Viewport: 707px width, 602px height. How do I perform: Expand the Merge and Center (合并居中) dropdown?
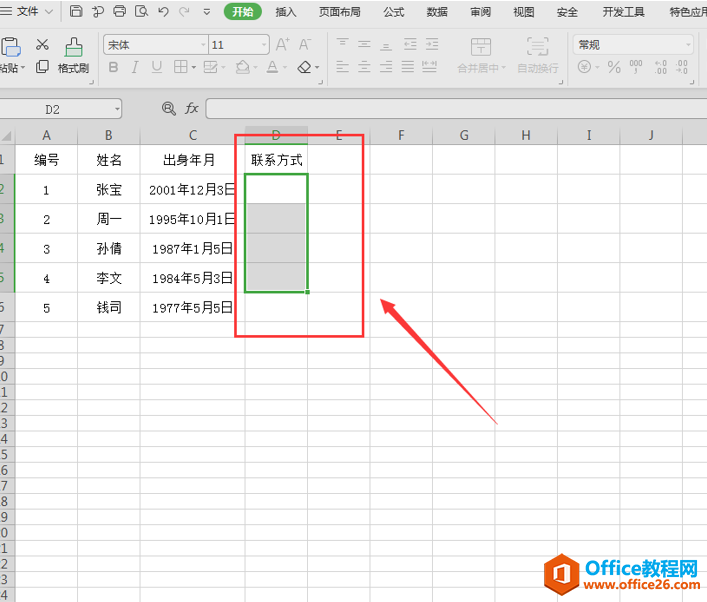504,68
